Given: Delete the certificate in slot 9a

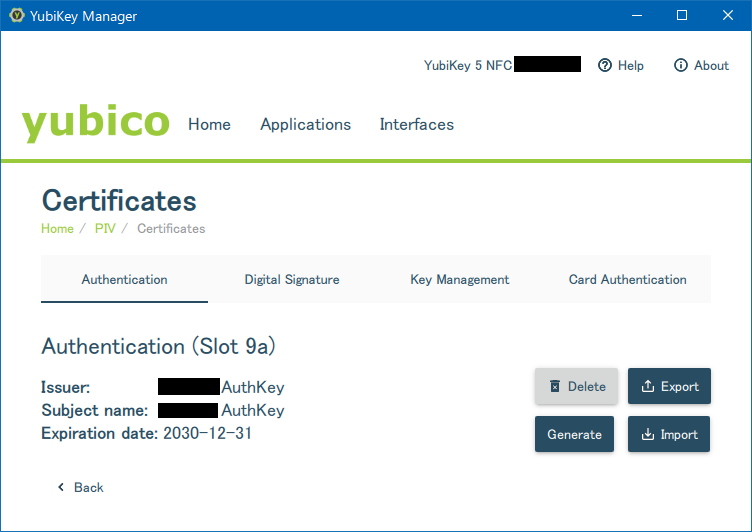Looking at the screenshot, I should point(576,386).
